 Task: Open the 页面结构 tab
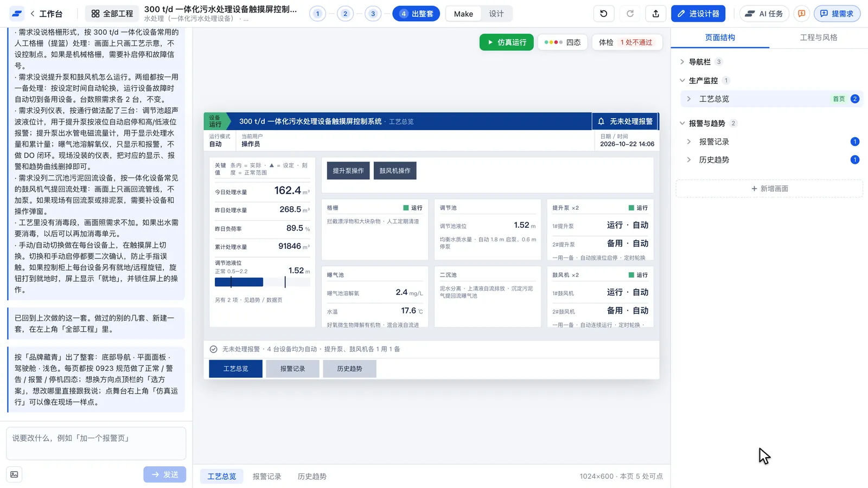720,37
